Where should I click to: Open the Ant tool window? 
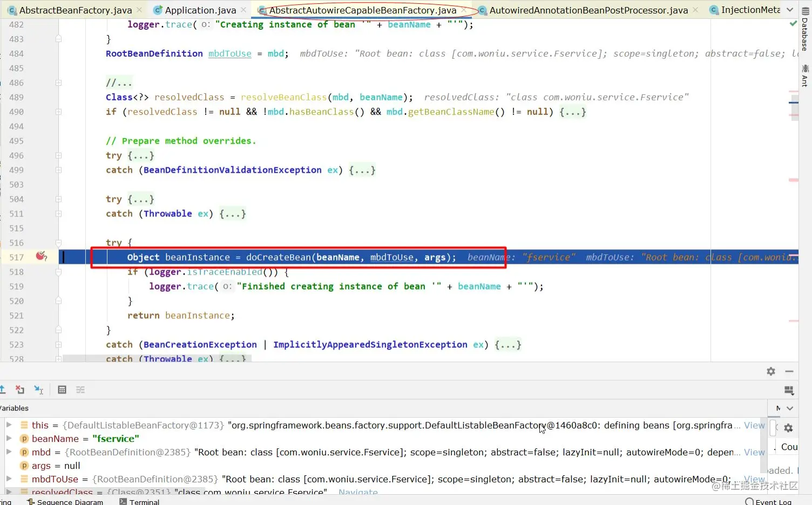click(x=805, y=76)
